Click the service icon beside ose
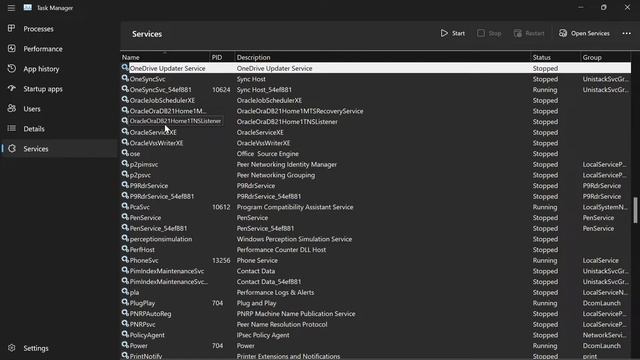This screenshot has height=360, width=640. (125, 153)
